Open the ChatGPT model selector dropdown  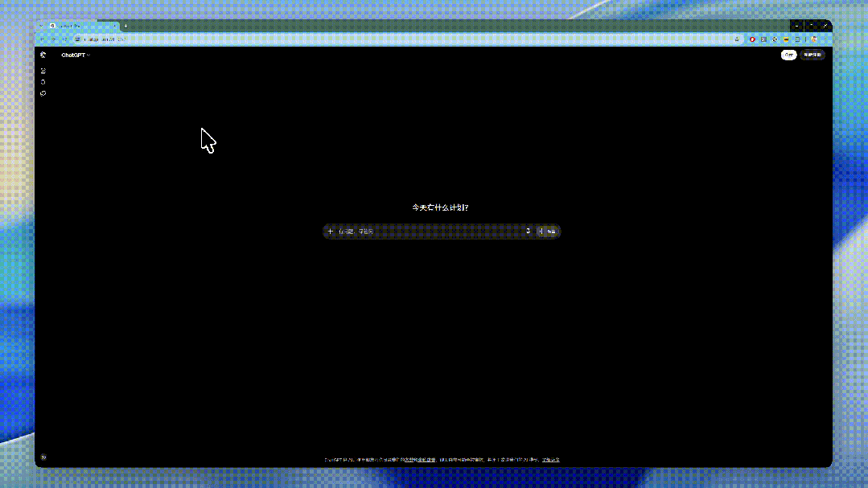(x=76, y=55)
